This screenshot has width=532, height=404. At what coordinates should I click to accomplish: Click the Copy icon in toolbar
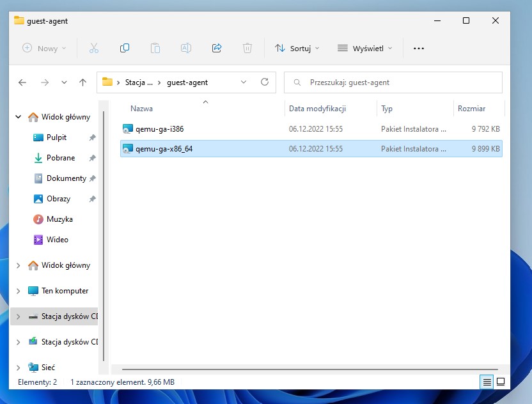coord(125,48)
